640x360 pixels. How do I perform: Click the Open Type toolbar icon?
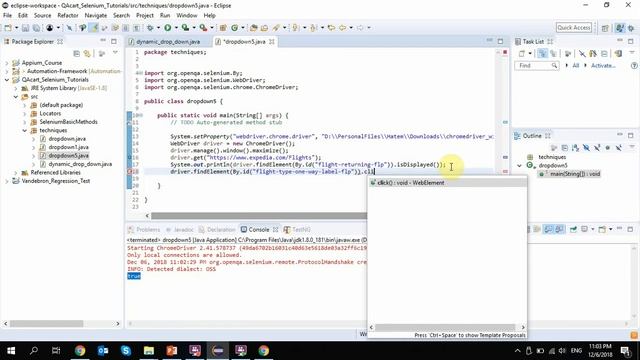(253, 28)
